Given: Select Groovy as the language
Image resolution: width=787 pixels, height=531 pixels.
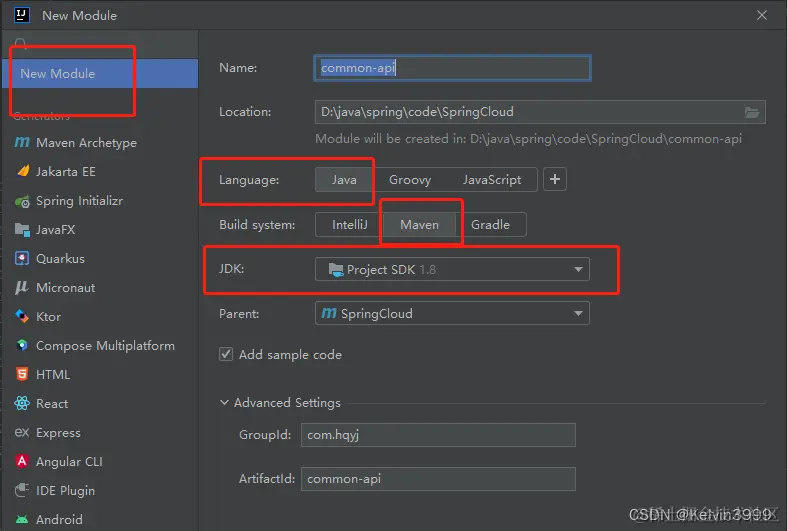Looking at the screenshot, I should coord(410,180).
